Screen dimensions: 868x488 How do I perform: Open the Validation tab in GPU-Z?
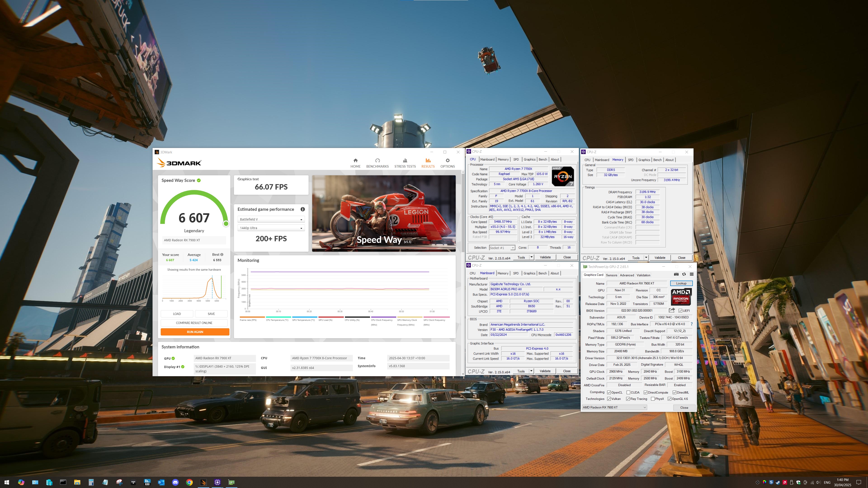(643, 275)
